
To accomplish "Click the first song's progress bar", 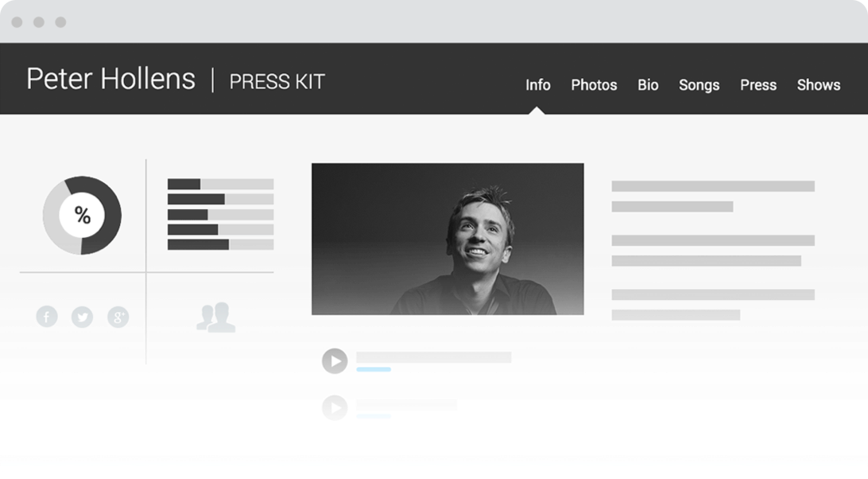I will tap(374, 369).
